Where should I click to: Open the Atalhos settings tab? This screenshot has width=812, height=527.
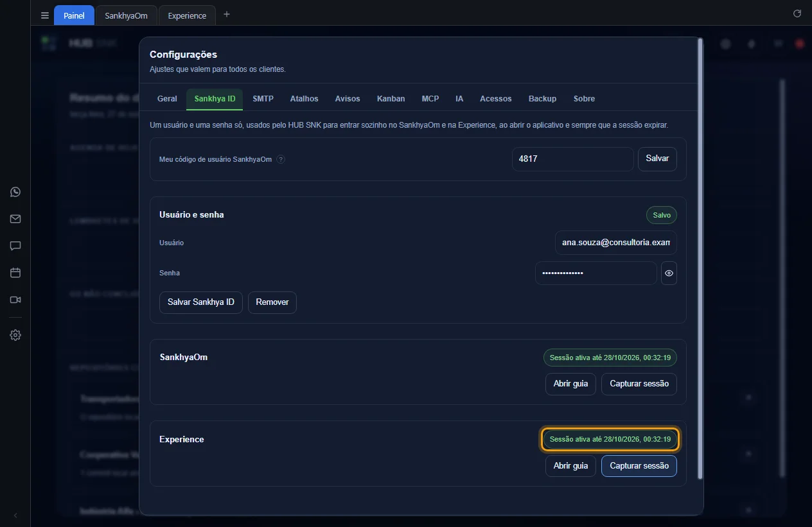(304, 99)
